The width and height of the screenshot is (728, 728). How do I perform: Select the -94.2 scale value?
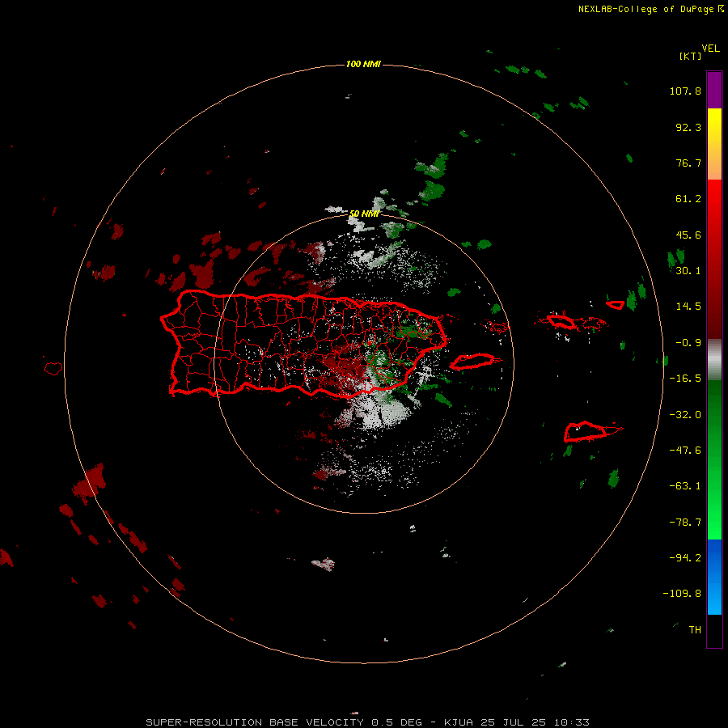(685, 557)
